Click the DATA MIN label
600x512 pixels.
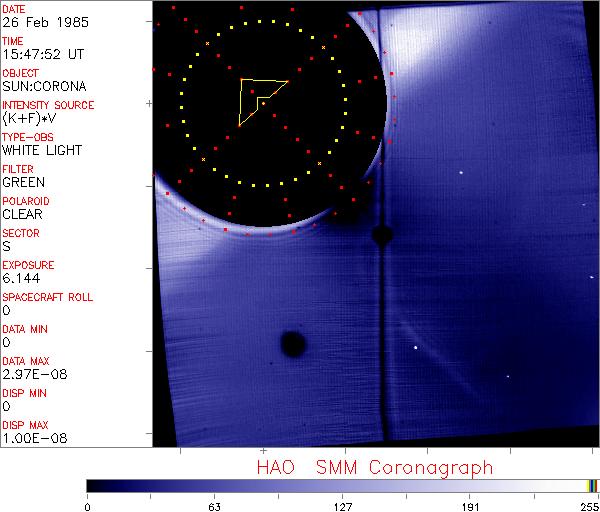click(25, 329)
